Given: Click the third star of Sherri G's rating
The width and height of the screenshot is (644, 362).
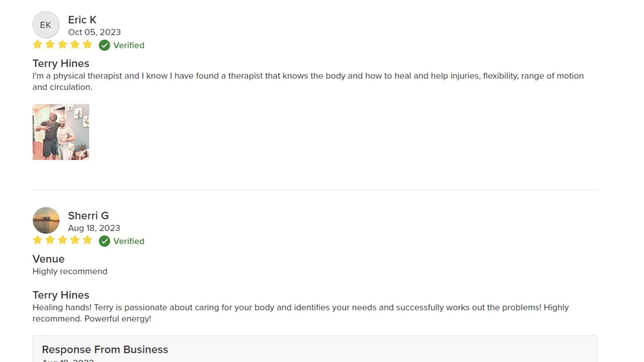Looking at the screenshot, I should point(62,240).
